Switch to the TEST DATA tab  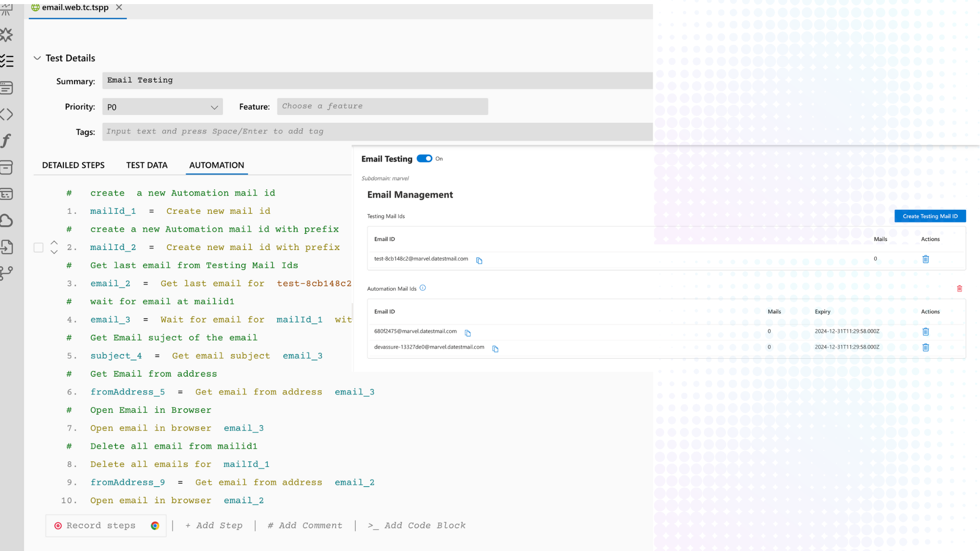pos(147,165)
